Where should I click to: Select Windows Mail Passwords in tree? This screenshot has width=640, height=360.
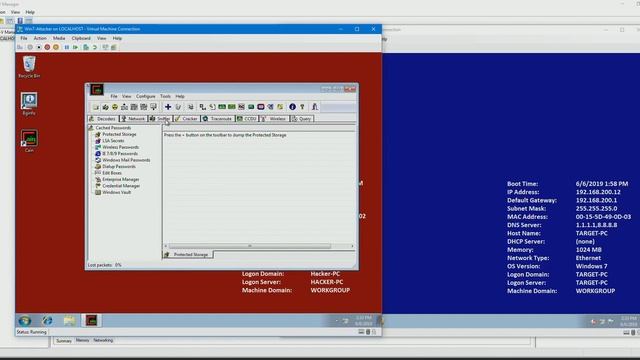(126, 160)
